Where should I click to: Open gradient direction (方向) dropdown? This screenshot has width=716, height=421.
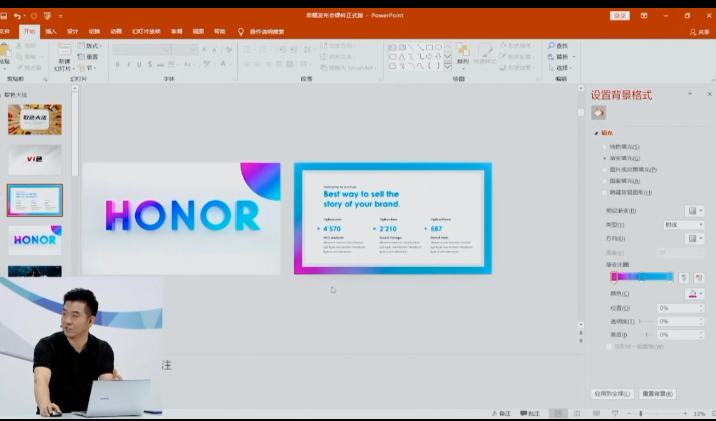(x=695, y=238)
